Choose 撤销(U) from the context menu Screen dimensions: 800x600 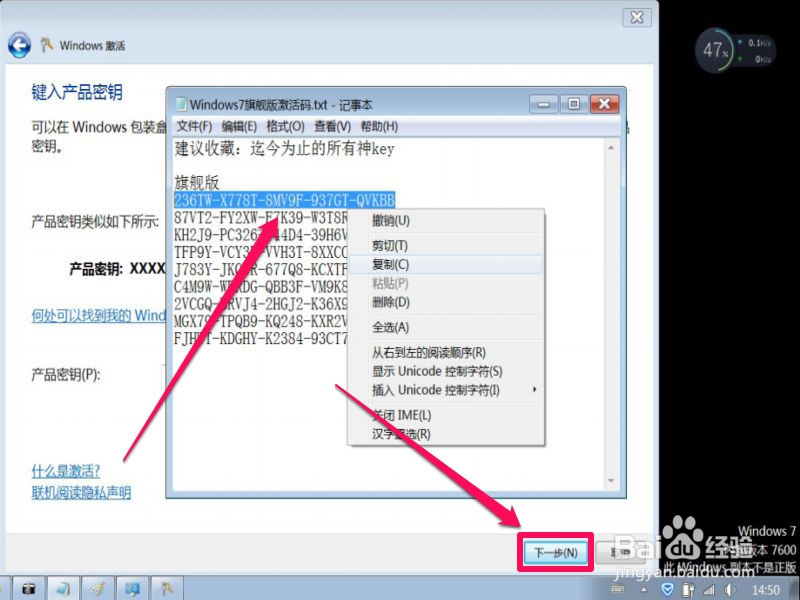pos(445,221)
